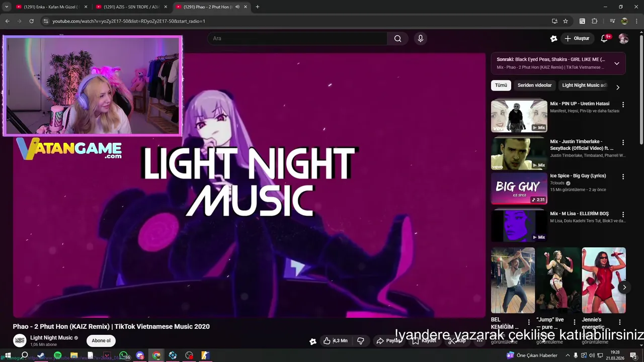The width and height of the screenshot is (644, 362).
Task: Switch to the Enka - Kafan Mı Güzel tab
Action: pyautogui.click(x=52, y=7)
